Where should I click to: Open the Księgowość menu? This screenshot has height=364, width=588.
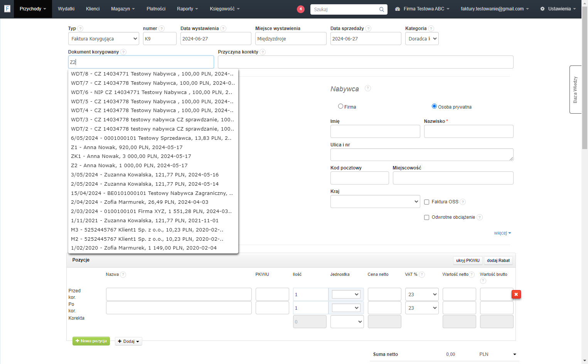tap(224, 9)
